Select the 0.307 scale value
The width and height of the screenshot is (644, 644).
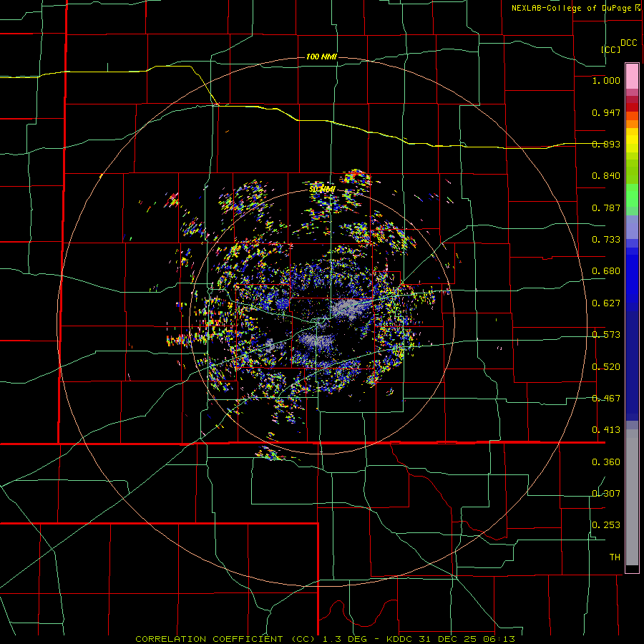tap(606, 494)
